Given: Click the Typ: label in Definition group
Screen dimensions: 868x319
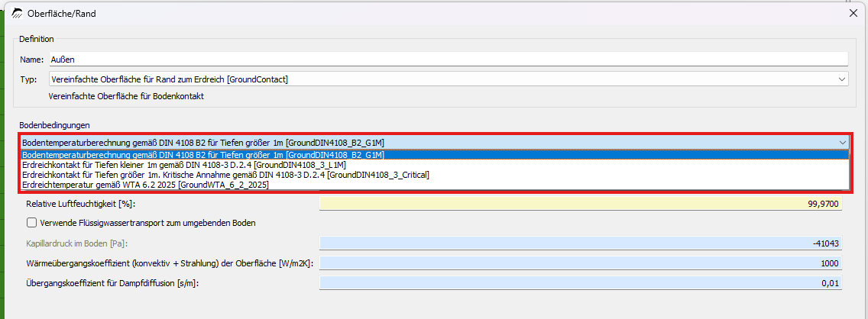Looking at the screenshot, I should coord(28,79).
